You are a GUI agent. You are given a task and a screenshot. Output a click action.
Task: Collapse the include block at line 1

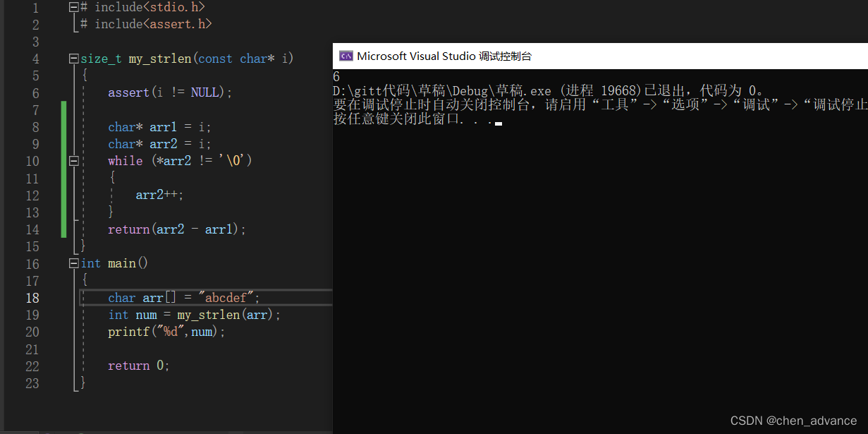click(x=73, y=7)
